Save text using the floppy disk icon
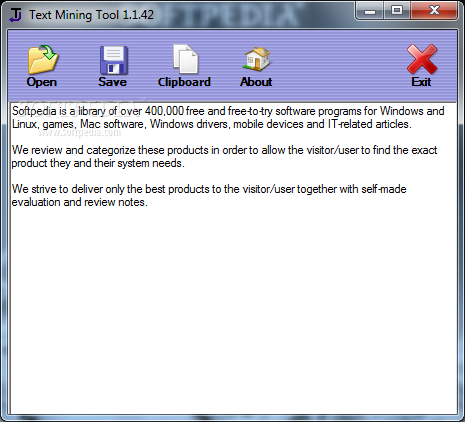 114,60
